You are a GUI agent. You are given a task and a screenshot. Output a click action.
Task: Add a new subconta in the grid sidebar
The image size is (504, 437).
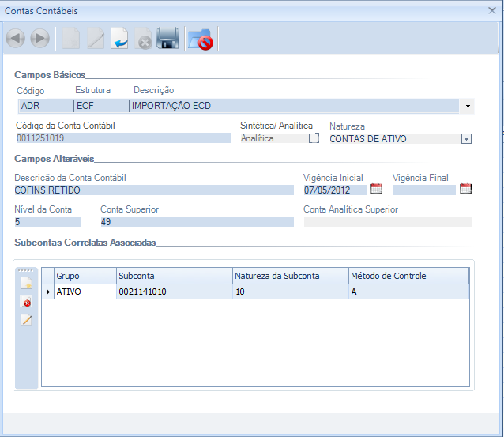pos(26,283)
